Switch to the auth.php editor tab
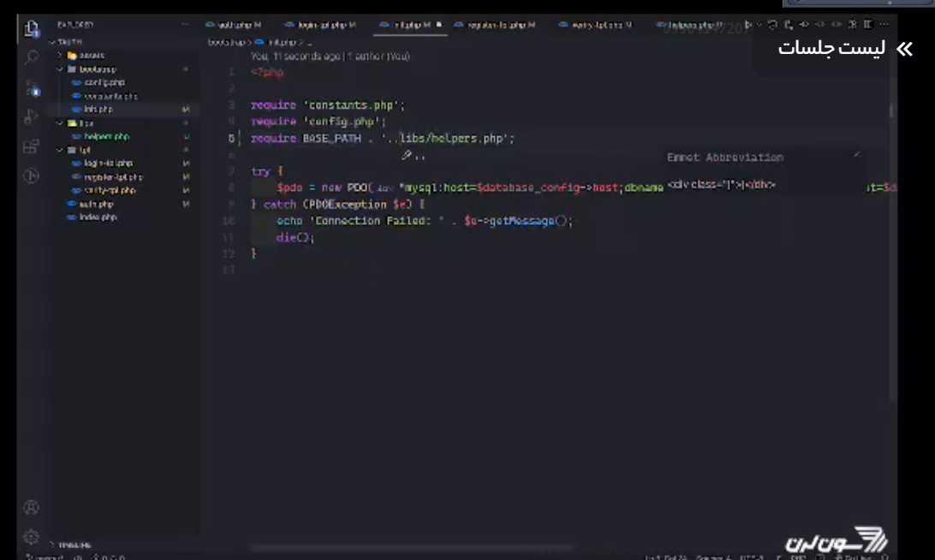 233,25
